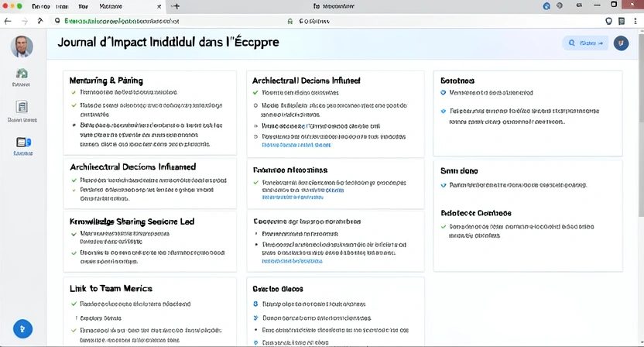
Task: Toggle the checkmark in the middle Architectrall Decioms card
Action: 255,92
